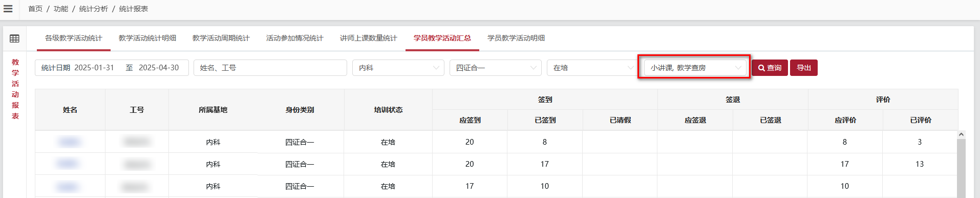This screenshot has height=198, width=980.
Task: Click the 应签退 column header
Action: [x=695, y=120]
